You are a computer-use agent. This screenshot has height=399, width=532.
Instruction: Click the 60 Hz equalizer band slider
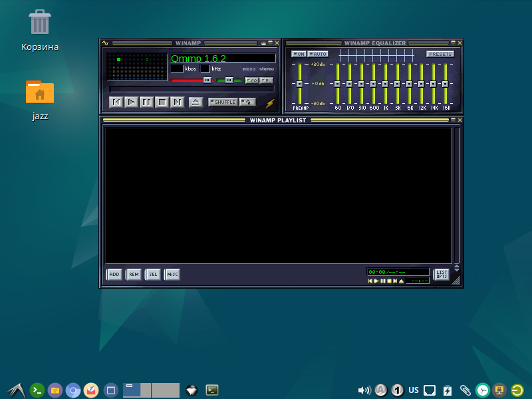[337, 84]
